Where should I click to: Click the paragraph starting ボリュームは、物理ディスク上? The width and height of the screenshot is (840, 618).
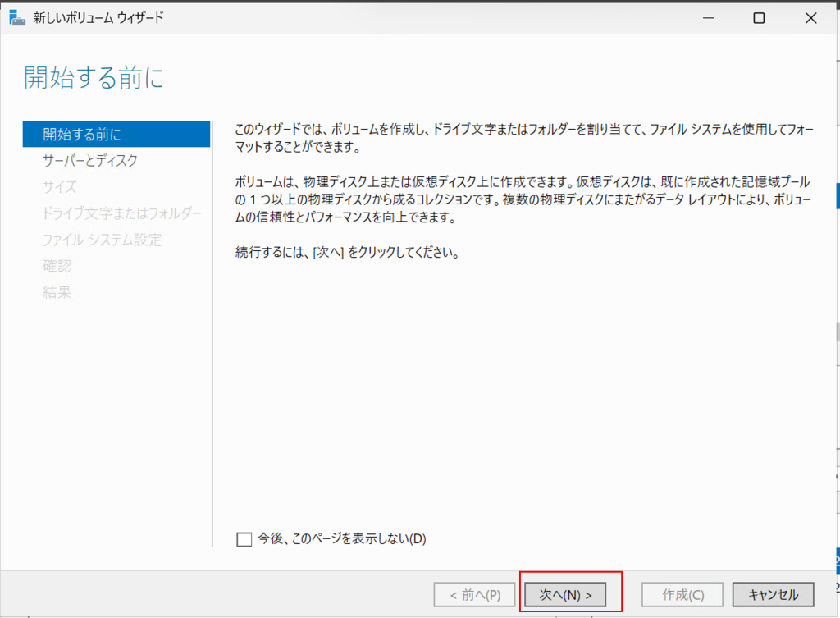[x=523, y=199]
